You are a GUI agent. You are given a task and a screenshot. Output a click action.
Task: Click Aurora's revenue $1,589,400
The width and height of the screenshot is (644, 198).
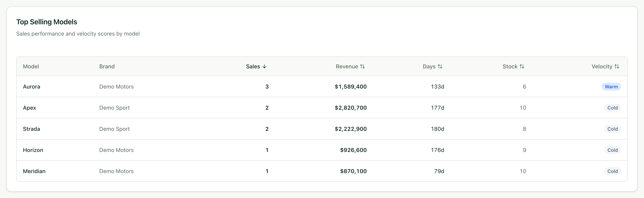click(351, 87)
